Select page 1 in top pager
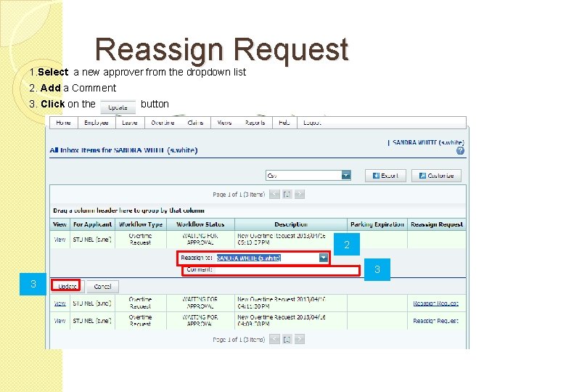The width and height of the screenshot is (566, 392). click(287, 195)
